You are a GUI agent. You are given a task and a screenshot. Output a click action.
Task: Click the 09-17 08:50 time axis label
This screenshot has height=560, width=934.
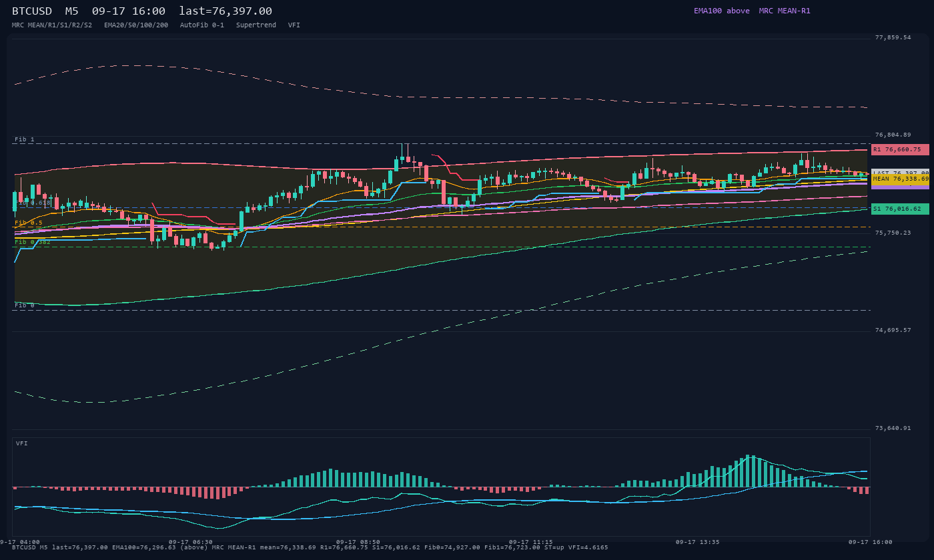tap(358, 542)
